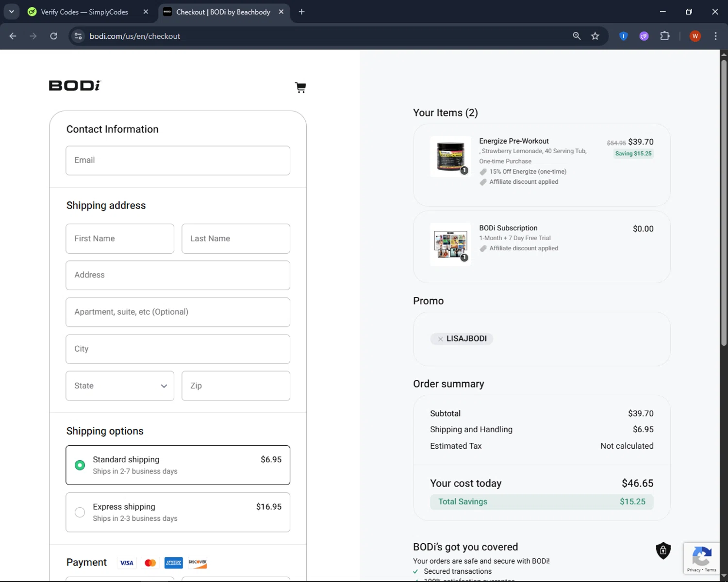The width and height of the screenshot is (728, 582).
Task: Go back to previous page
Action: click(13, 36)
